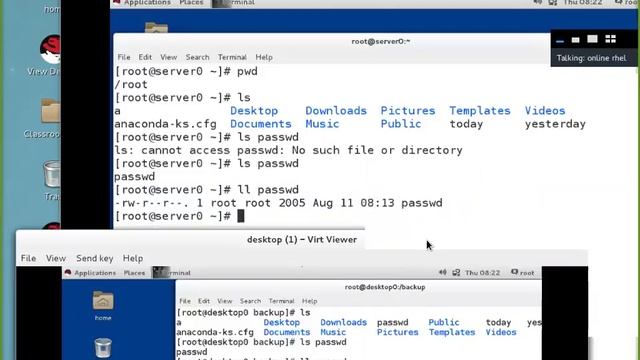This screenshot has height=360, width=640.
Task: Open trash can icon on desktop0
Action: pyautogui.click(x=103, y=348)
